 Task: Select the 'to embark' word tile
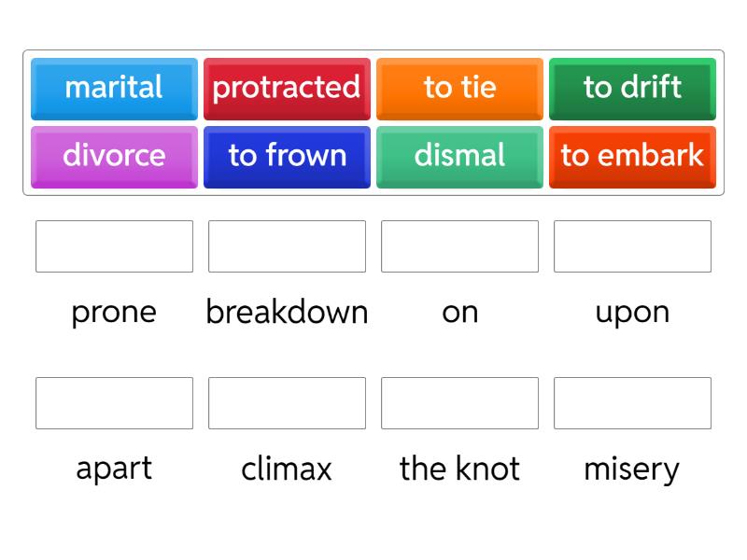tap(632, 156)
